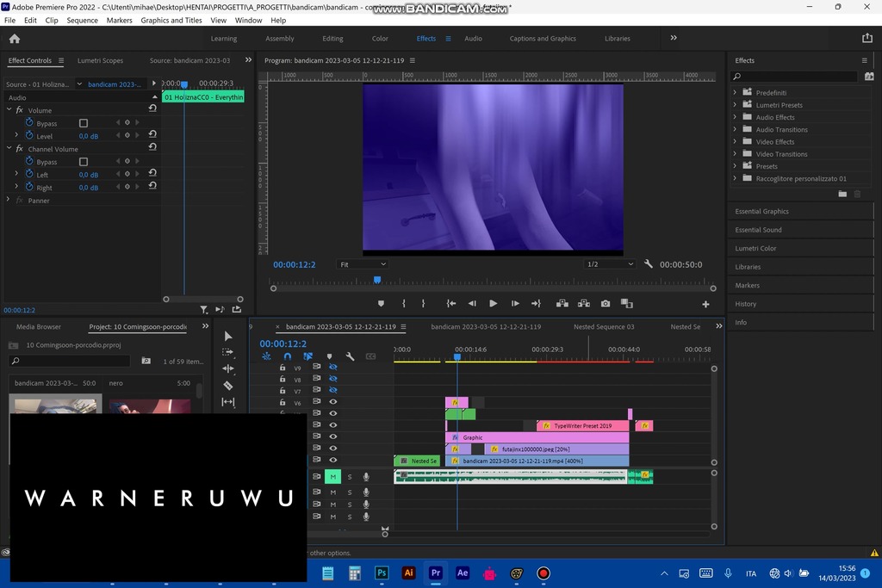Show track V7 using its eye icon

pos(333,390)
